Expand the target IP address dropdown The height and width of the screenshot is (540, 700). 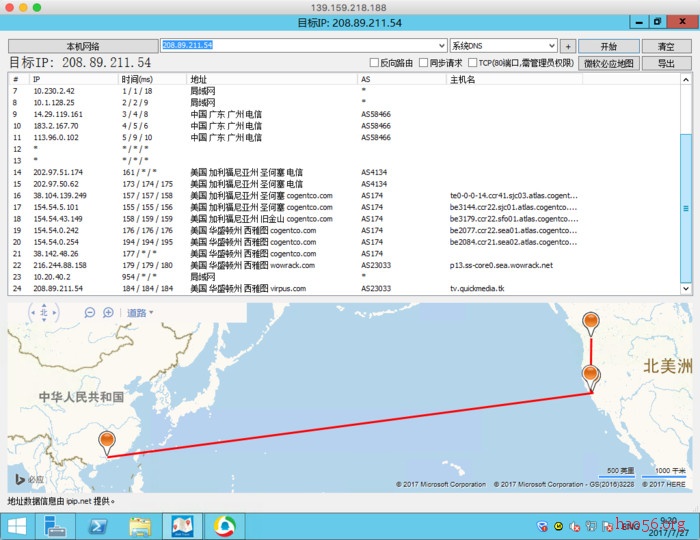coord(441,46)
